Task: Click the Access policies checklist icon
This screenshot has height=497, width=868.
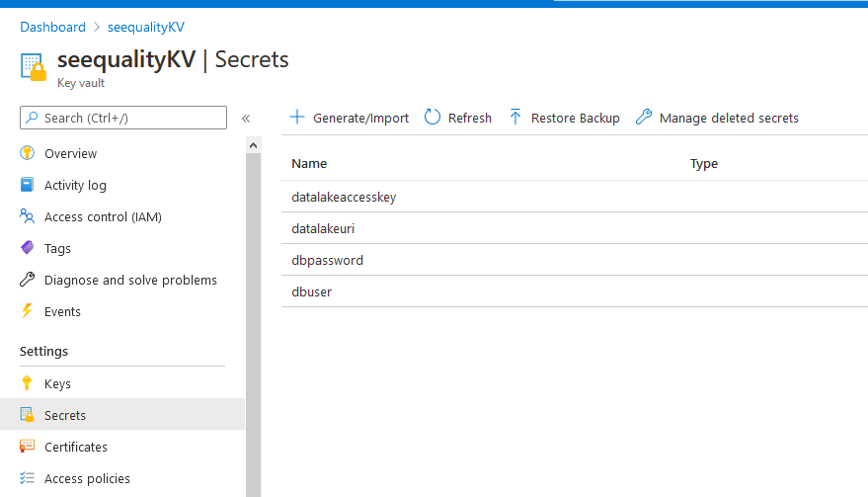Action: point(27,477)
